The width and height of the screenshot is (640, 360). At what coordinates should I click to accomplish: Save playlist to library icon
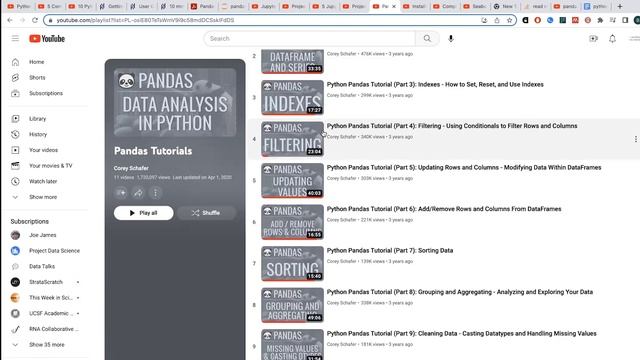121,193
